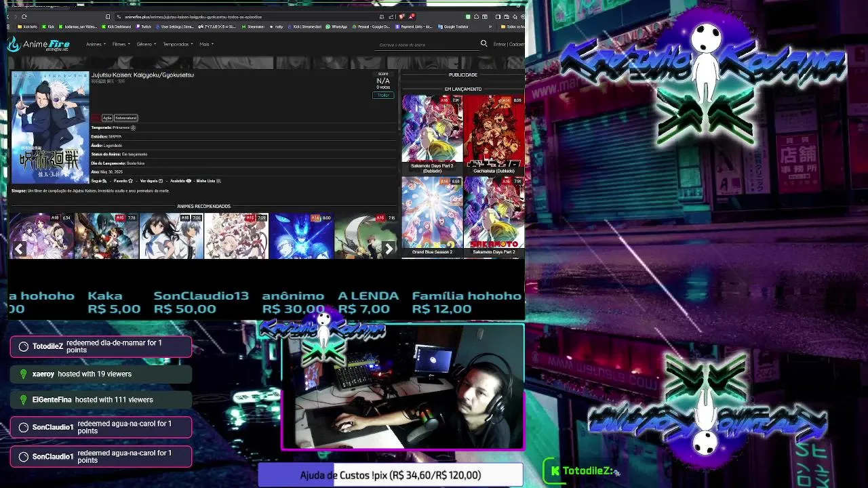Screen dimensions: 868x488
Task: Open recommended anime rated 6.34
Action: pos(41,236)
